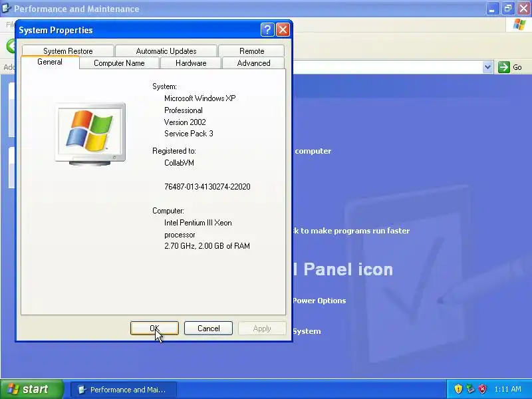Image resolution: width=532 pixels, height=399 pixels.
Task: Open the System control panel link
Action: pyautogui.click(x=307, y=331)
